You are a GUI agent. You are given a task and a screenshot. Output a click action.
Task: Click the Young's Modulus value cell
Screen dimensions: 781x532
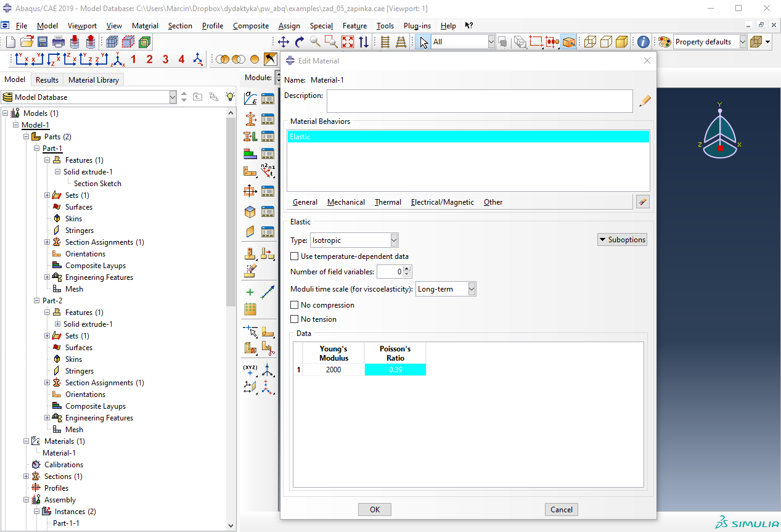coord(333,370)
